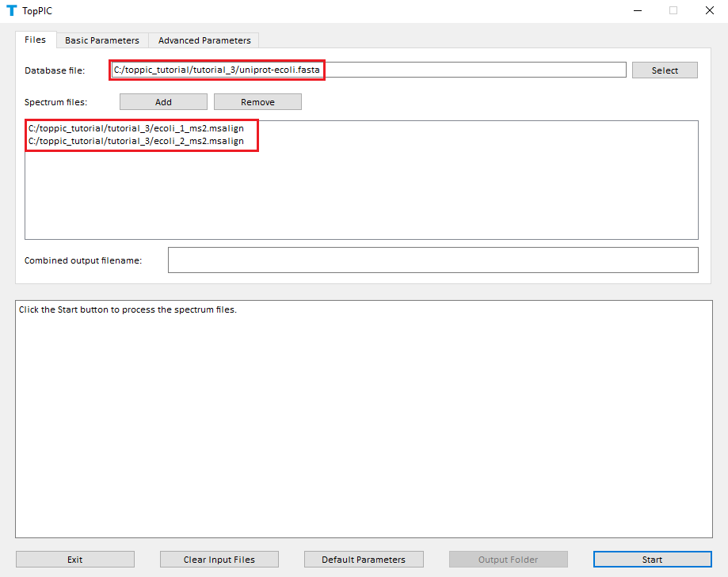The height and width of the screenshot is (577, 728).
Task: Open the Output Folder
Action: [508, 560]
